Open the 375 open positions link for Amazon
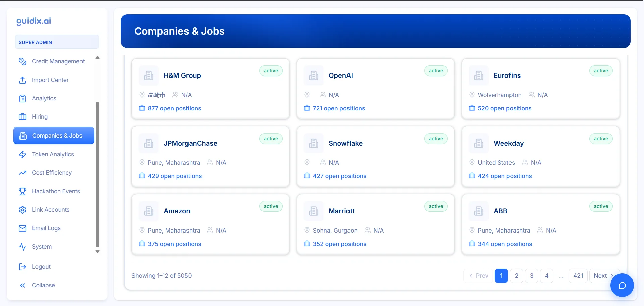The width and height of the screenshot is (644, 306). [174, 244]
